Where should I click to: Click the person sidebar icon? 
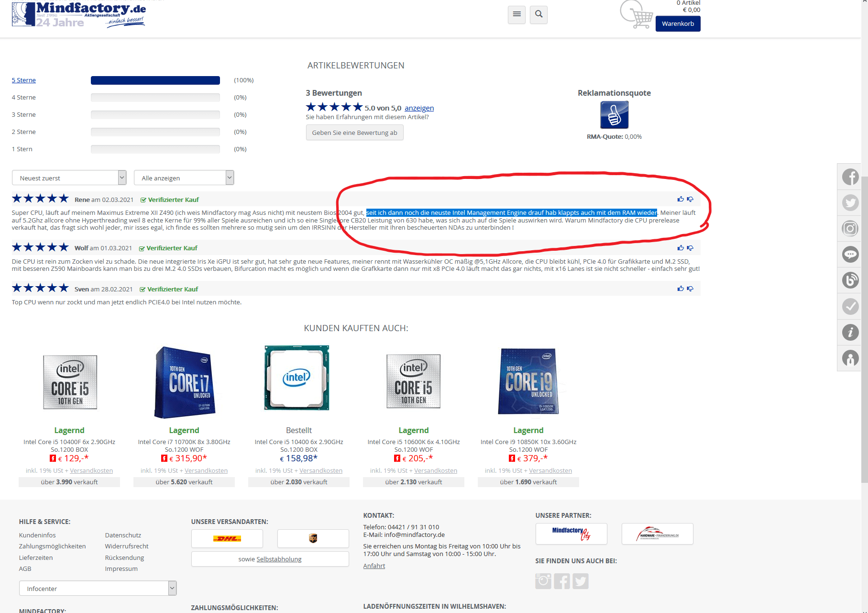point(850,357)
